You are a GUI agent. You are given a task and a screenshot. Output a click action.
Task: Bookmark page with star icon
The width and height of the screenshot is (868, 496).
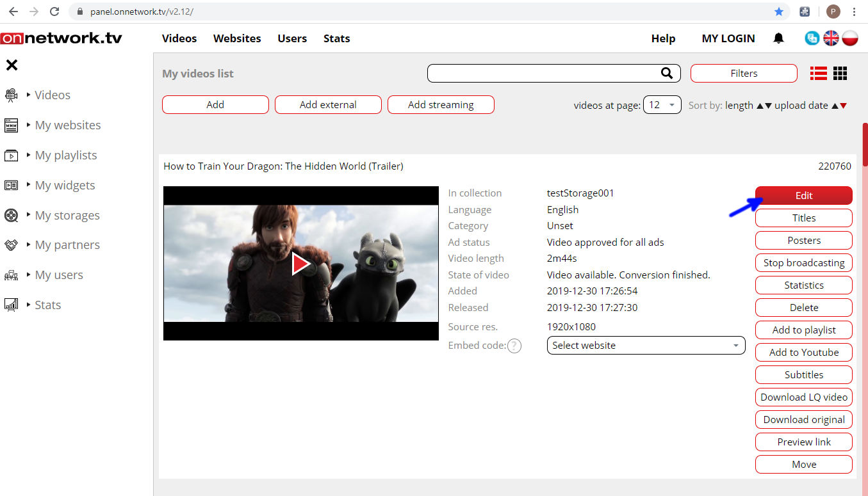pos(778,12)
